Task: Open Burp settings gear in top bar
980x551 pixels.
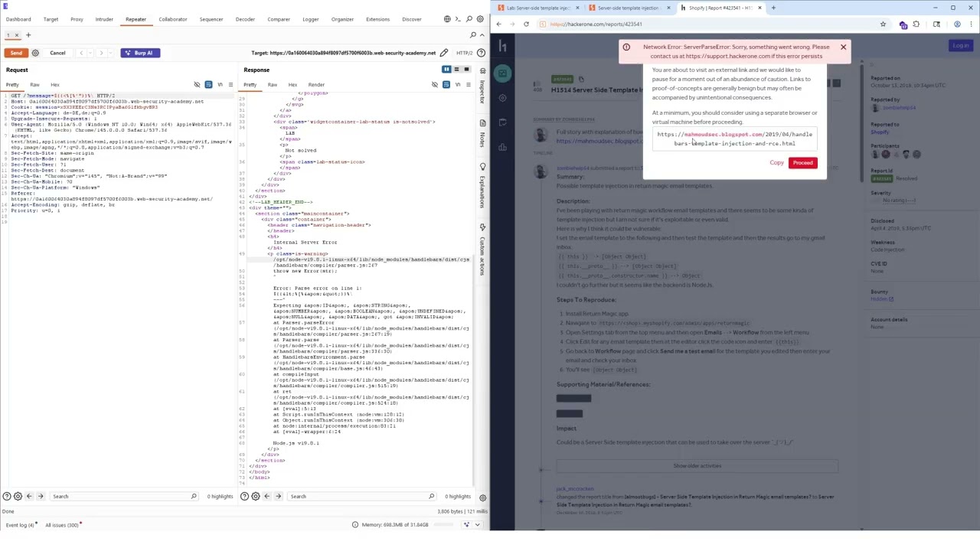Action: [481, 19]
